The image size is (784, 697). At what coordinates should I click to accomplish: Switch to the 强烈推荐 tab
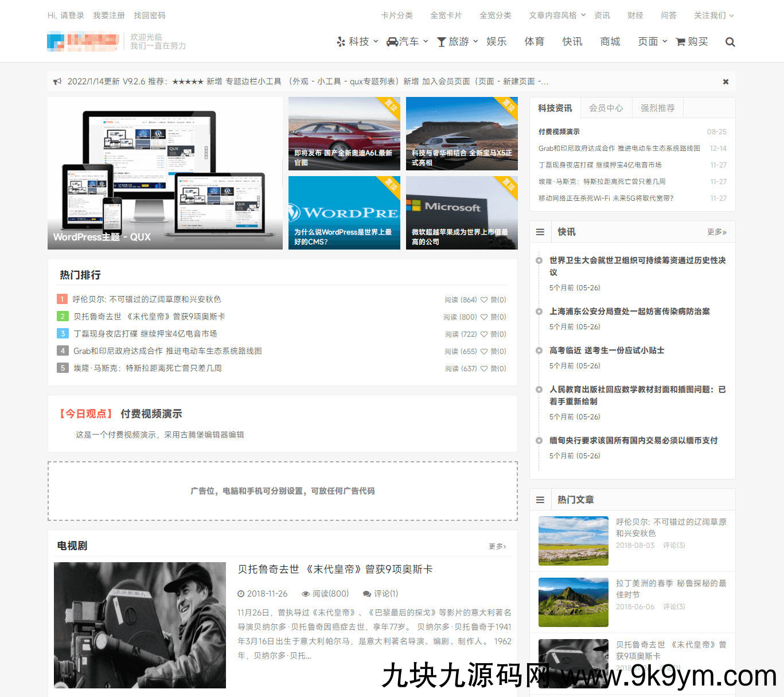pyautogui.click(x=657, y=108)
